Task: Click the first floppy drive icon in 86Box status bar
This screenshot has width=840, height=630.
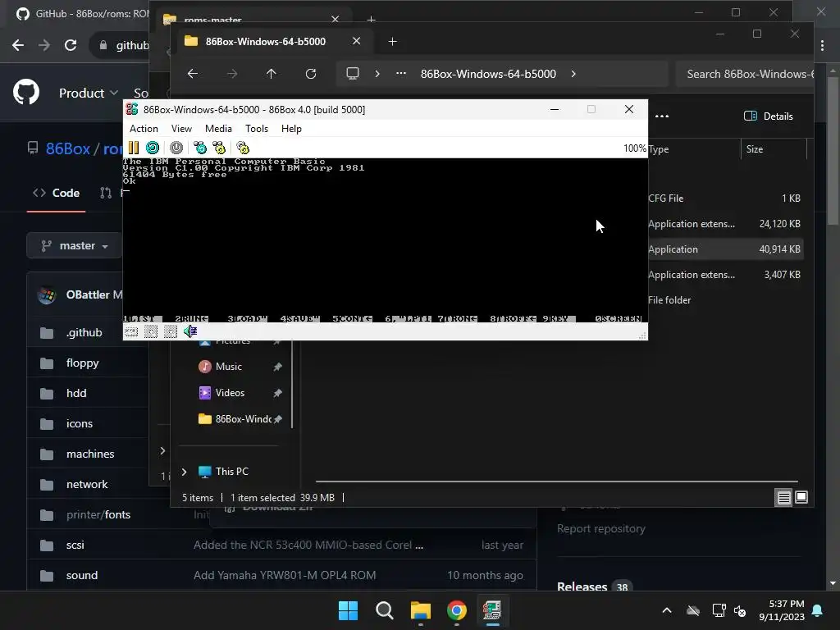Action: tap(151, 331)
